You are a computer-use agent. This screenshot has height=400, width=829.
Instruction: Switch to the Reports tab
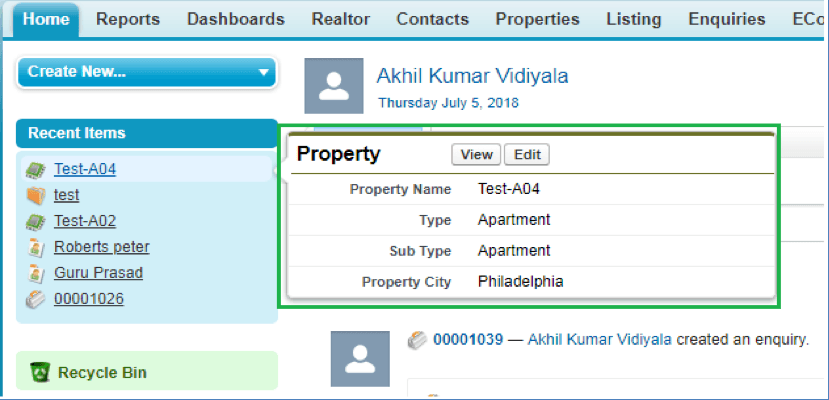tap(128, 20)
